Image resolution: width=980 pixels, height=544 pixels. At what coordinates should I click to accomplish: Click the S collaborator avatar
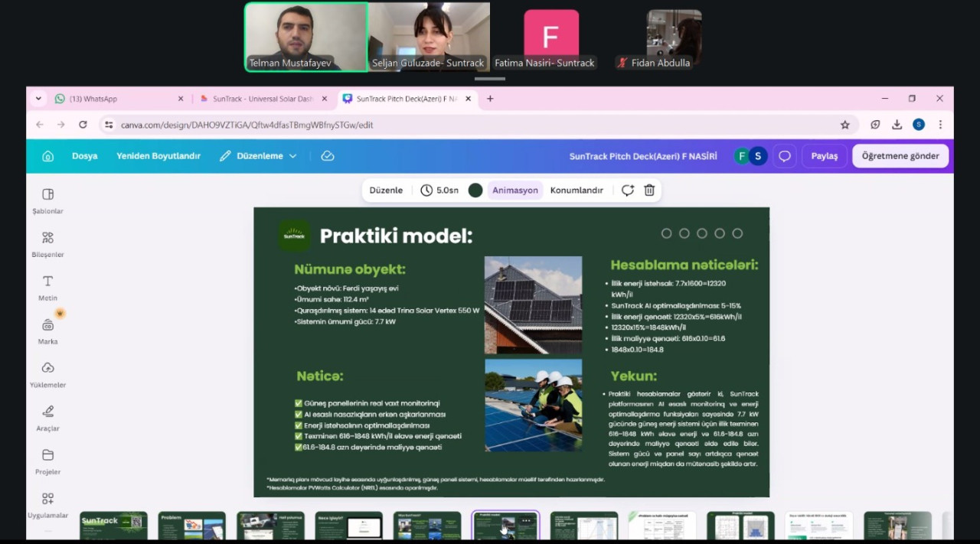tap(757, 156)
